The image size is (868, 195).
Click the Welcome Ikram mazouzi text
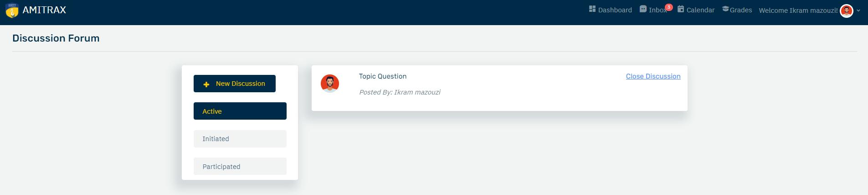(798, 11)
